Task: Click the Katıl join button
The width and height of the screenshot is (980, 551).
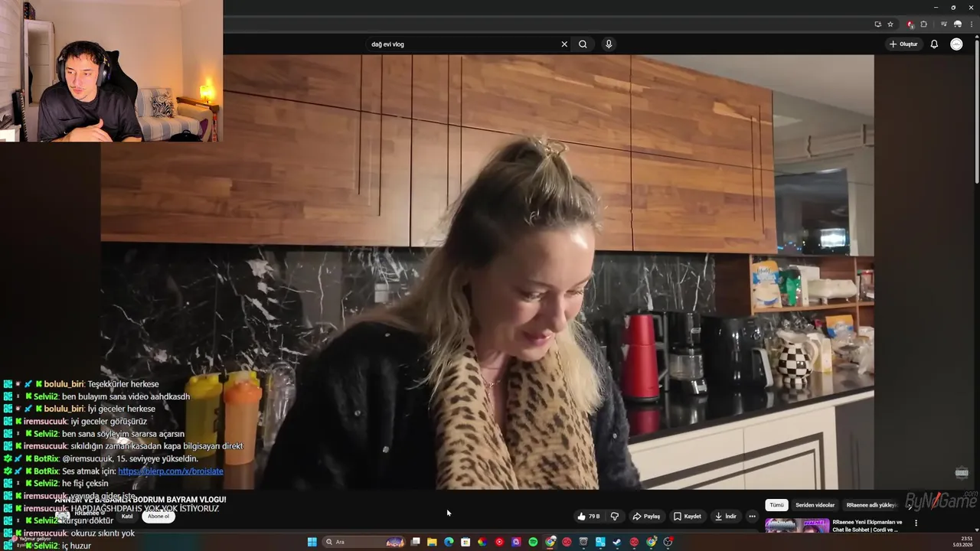Action: 127,516
